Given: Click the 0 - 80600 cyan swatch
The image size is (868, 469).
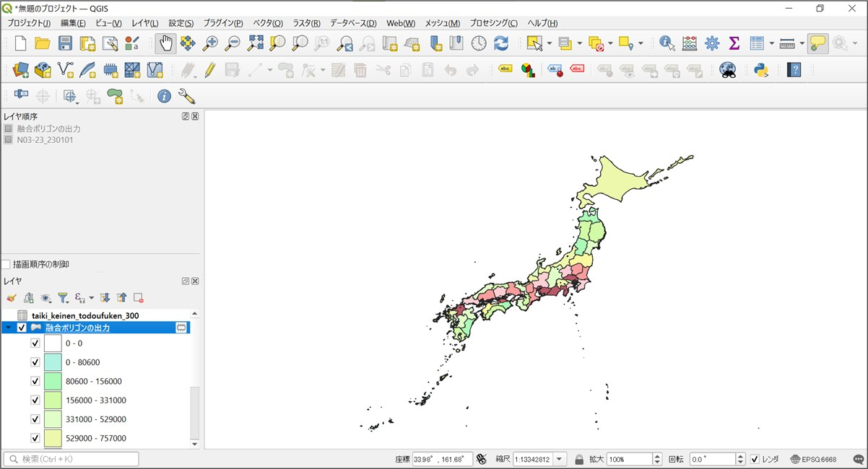Looking at the screenshot, I should pyautogui.click(x=53, y=362).
